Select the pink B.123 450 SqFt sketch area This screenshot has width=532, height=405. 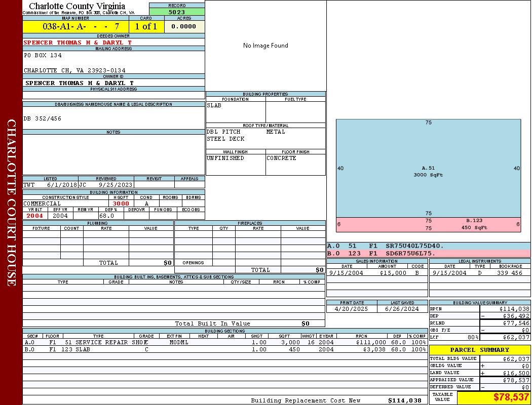(428, 224)
